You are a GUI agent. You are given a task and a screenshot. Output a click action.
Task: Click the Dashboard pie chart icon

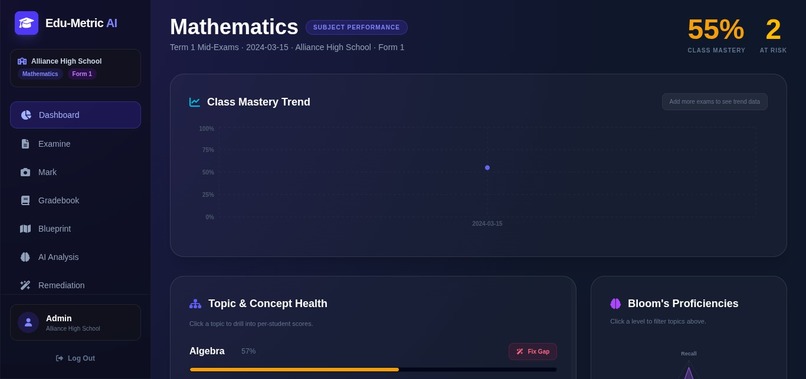(26, 115)
